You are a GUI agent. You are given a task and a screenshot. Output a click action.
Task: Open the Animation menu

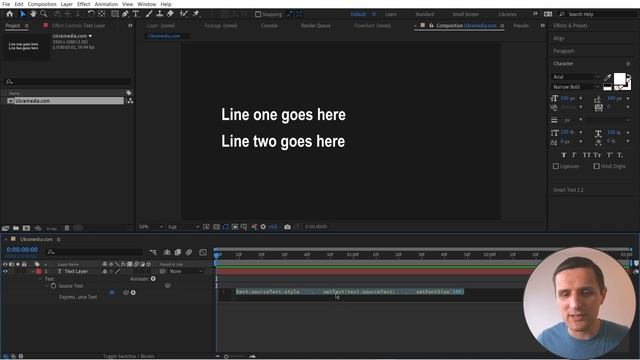106,4
